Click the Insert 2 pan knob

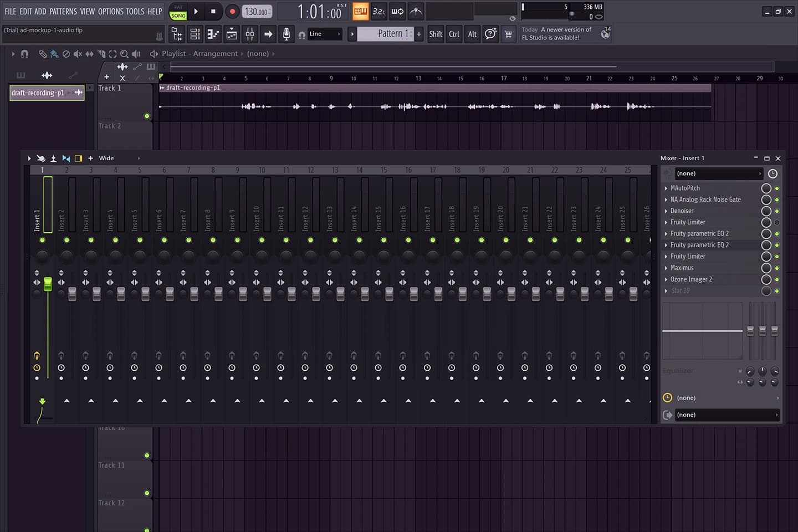pos(66,255)
